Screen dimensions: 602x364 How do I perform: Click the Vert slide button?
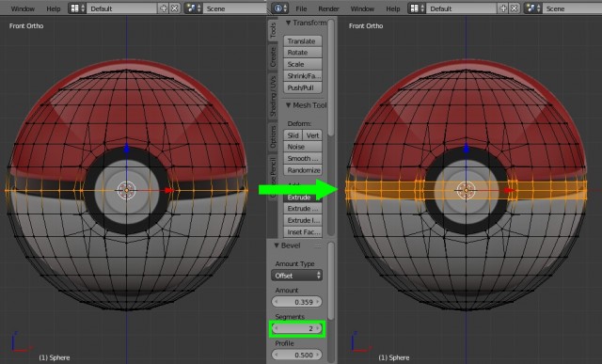pos(312,135)
